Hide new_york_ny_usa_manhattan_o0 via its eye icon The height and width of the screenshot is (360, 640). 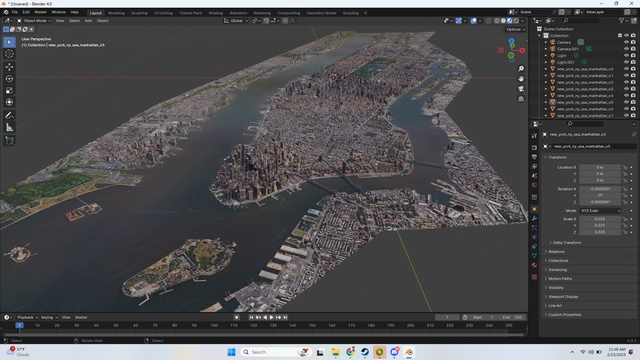626,69
